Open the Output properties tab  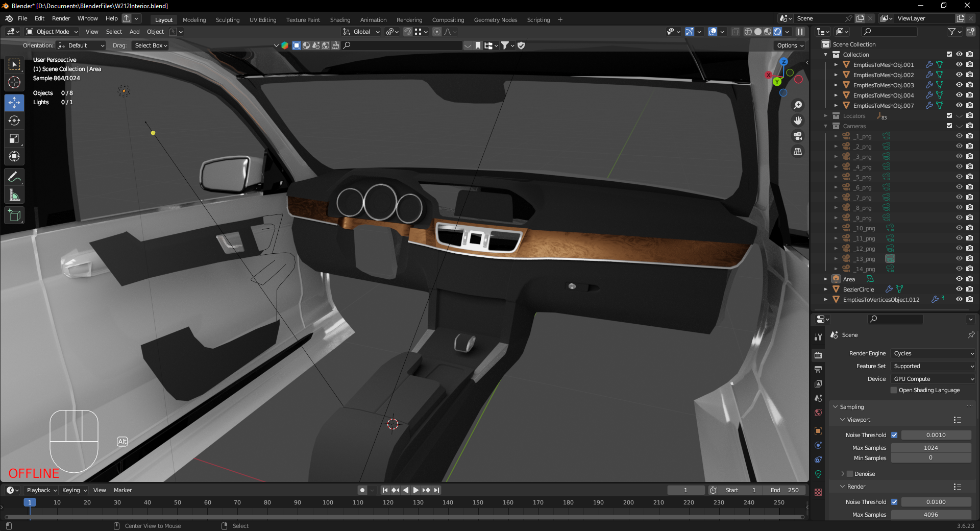(x=818, y=369)
